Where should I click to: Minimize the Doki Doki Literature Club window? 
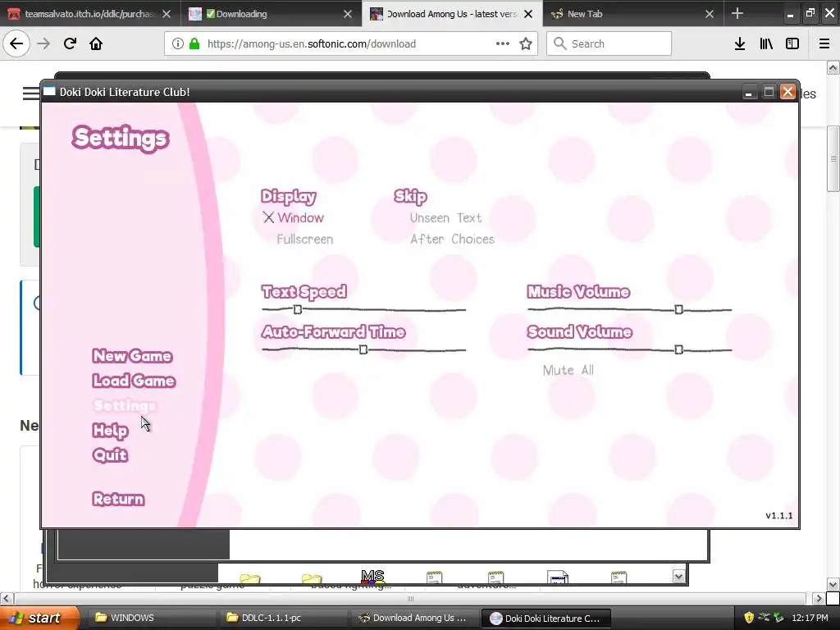click(x=749, y=93)
